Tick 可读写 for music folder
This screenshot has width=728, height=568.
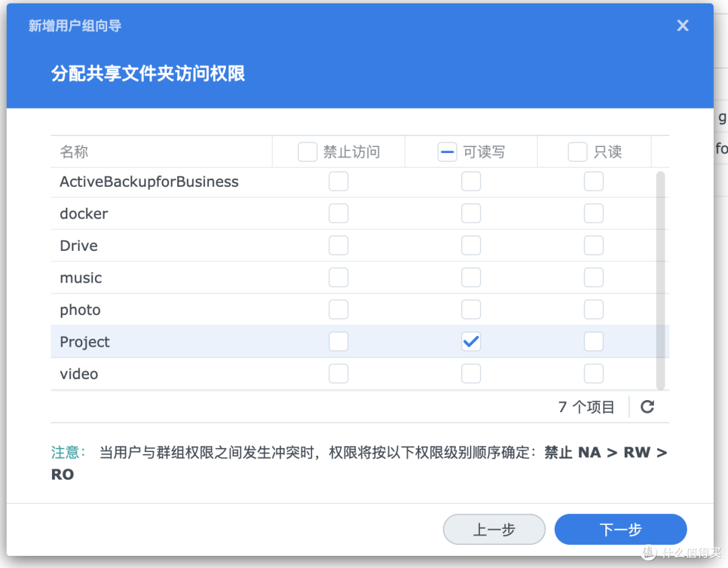pos(471,277)
